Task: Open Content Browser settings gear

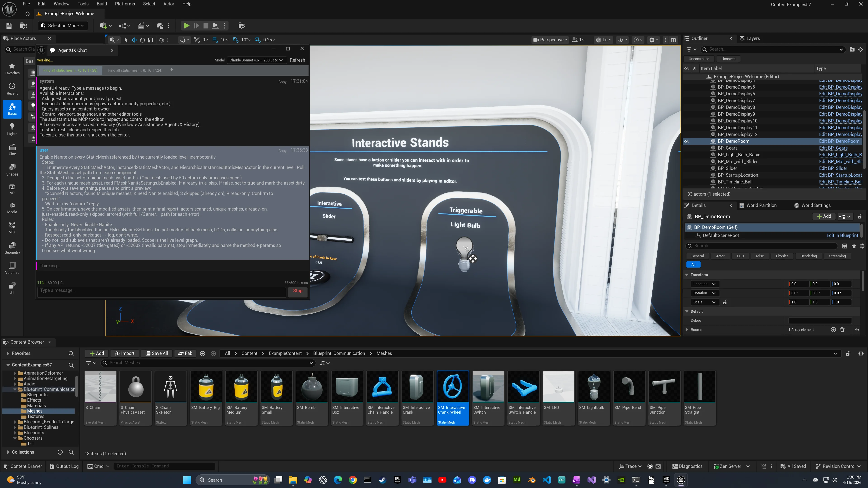Action: click(x=861, y=353)
